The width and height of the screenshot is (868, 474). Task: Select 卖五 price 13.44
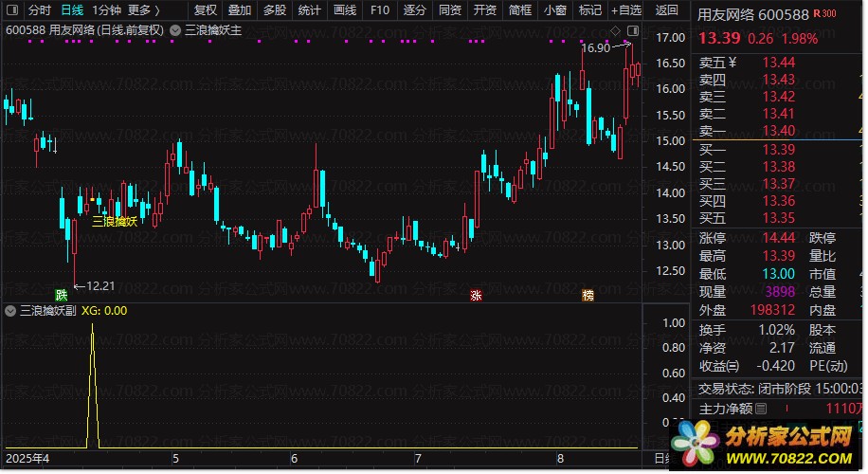click(x=778, y=63)
